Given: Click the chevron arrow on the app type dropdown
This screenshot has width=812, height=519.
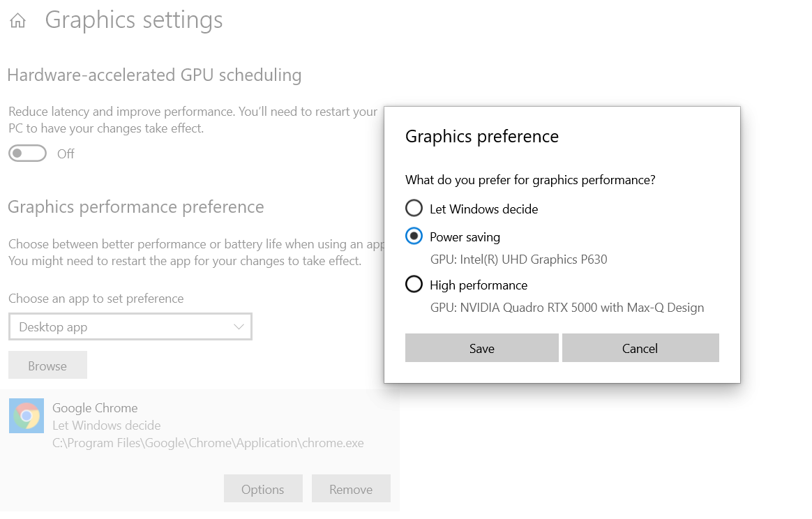Looking at the screenshot, I should pyautogui.click(x=239, y=326).
